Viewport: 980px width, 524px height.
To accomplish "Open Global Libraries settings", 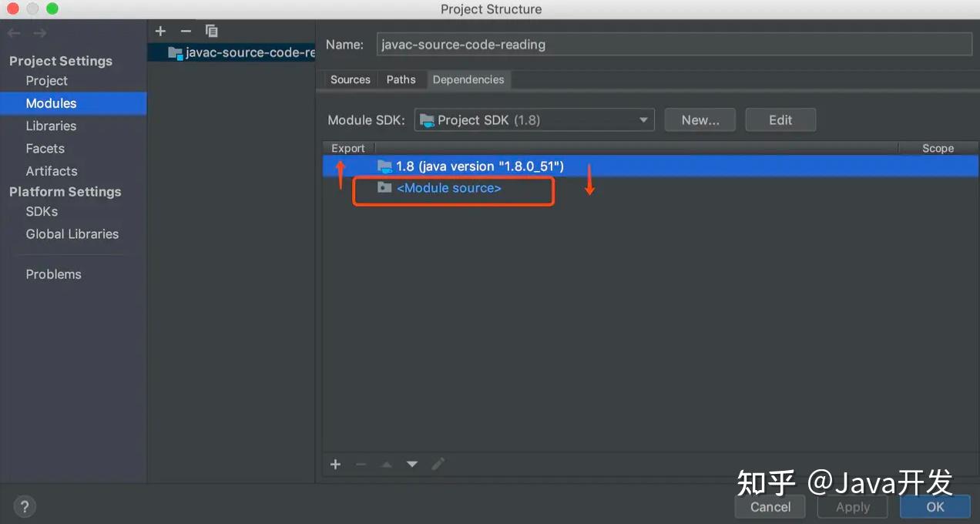I will click(72, 234).
